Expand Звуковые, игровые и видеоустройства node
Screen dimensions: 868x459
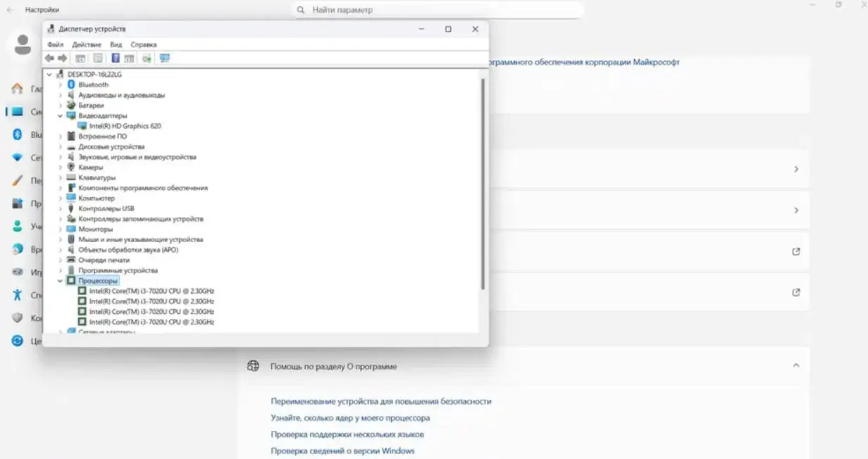point(60,157)
